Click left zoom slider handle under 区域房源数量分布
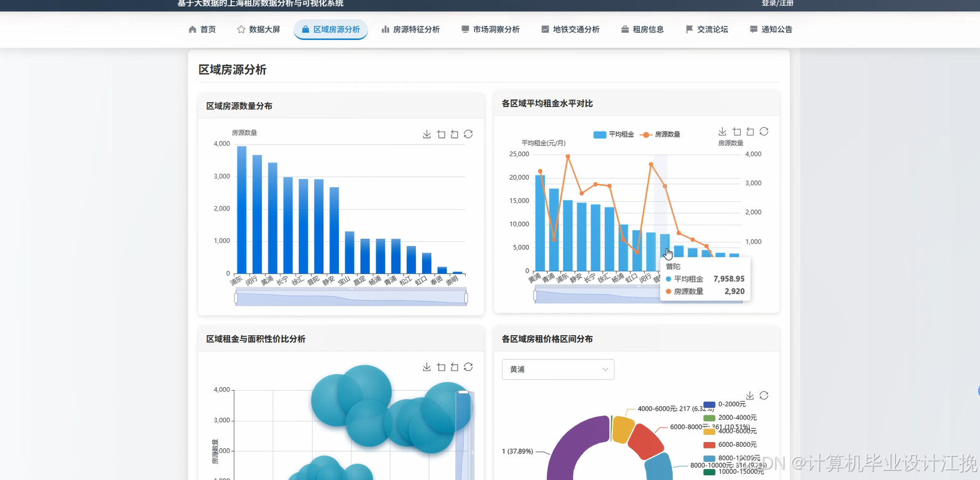This screenshot has width=980, height=480. pos(236,298)
